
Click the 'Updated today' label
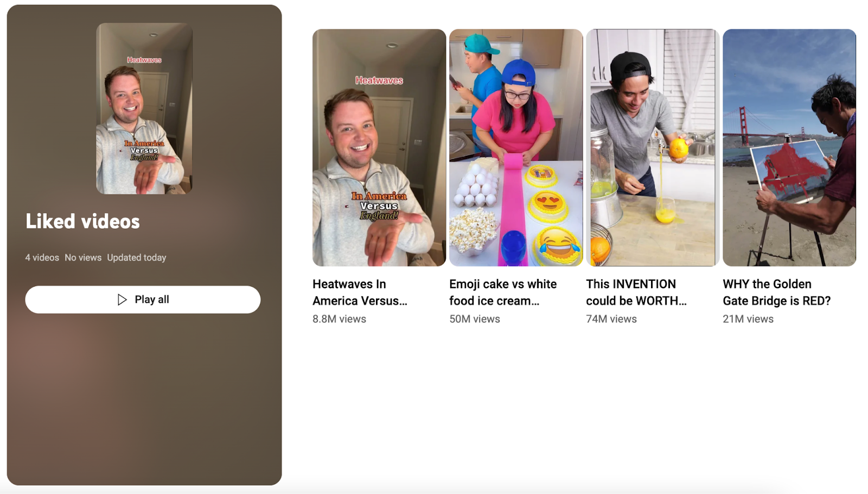[x=137, y=258]
